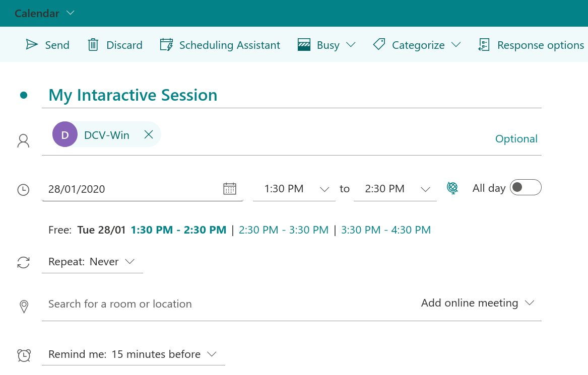Open the Repeat: Never dropdown

pyautogui.click(x=92, y=262)
